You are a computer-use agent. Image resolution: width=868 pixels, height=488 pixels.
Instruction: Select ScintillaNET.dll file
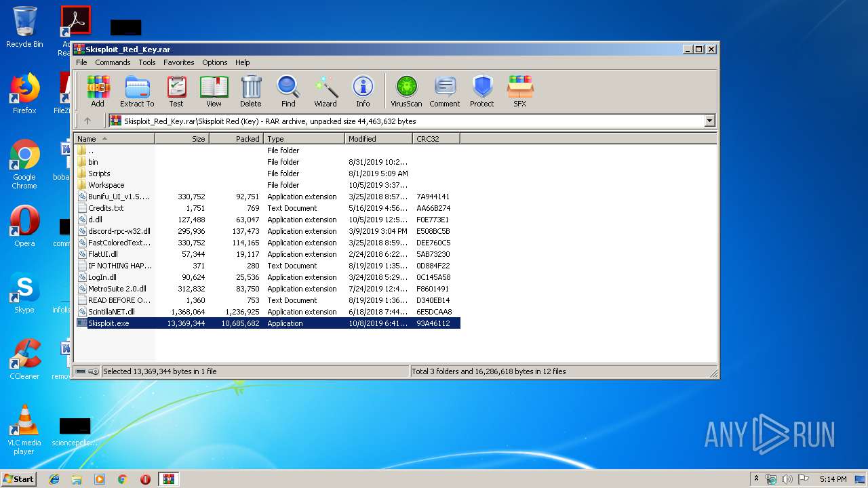[267, 312]
